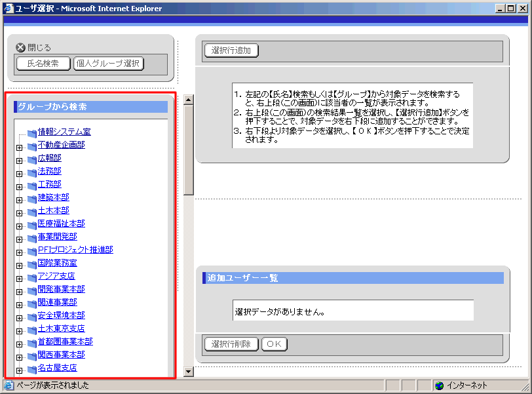This screenshot has width=532, height=394.
Task: Click the folder icon beside 関連事業部
Action: tap(32, 304)
